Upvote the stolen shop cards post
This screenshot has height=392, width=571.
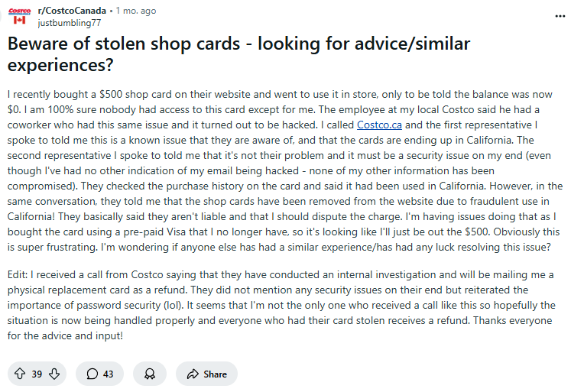20,374
